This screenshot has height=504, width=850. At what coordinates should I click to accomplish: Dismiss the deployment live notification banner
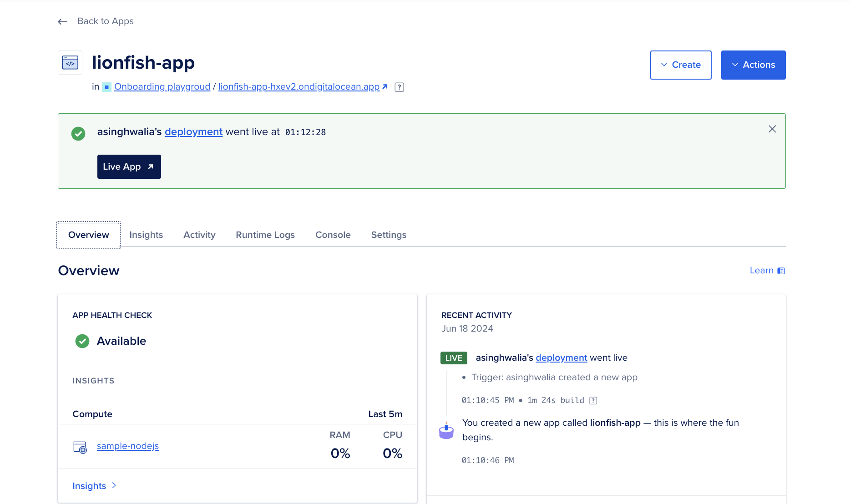(772, 129)
